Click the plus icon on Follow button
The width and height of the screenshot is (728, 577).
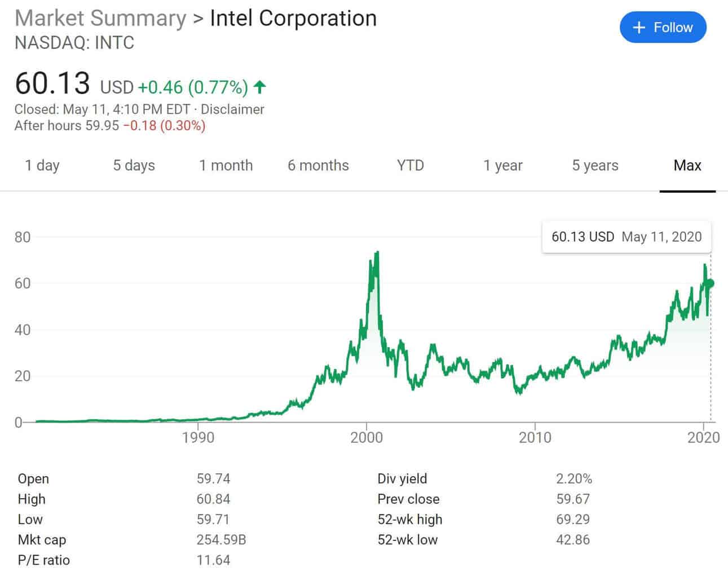(639, 27)
